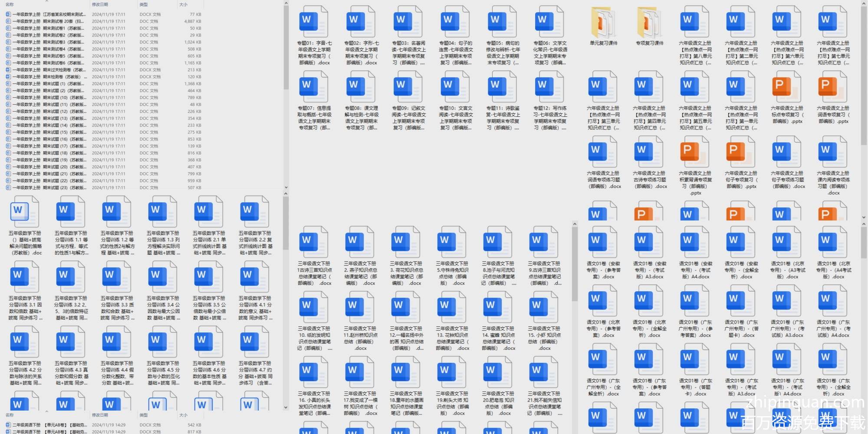Image resolution: width=868 pixels, height=434 pixels.
Task: Open 专题12 写作练习 Word document
Action: tap(550, 87)
